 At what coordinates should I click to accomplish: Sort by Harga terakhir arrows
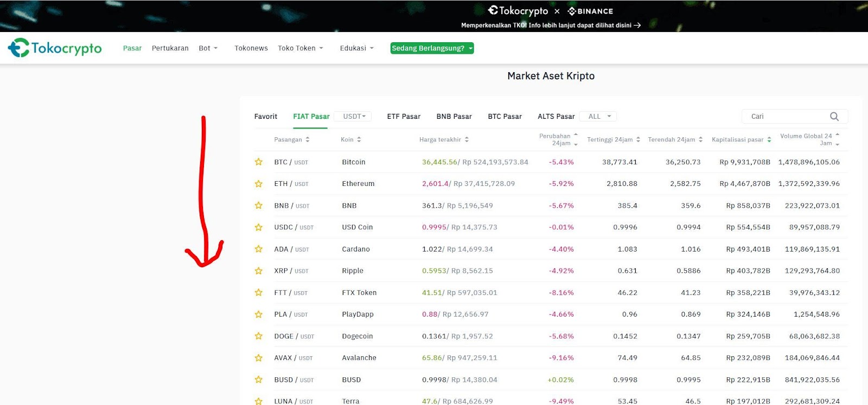coord(467,139)
